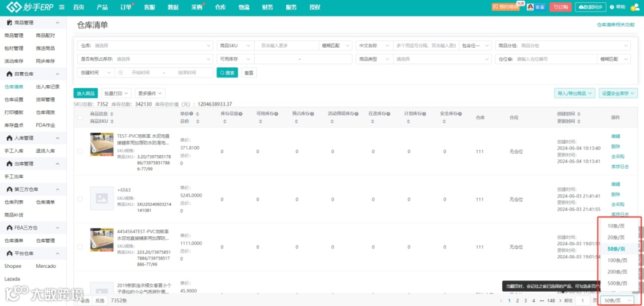The image size is (644, 306).
Task: Click the 放入商品 button
Action: [x=86, y=93]
